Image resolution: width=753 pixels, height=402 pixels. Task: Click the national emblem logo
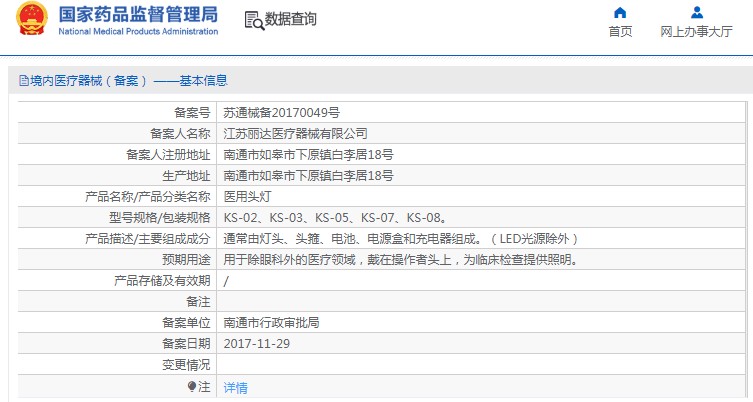click(x=32, y=19)
